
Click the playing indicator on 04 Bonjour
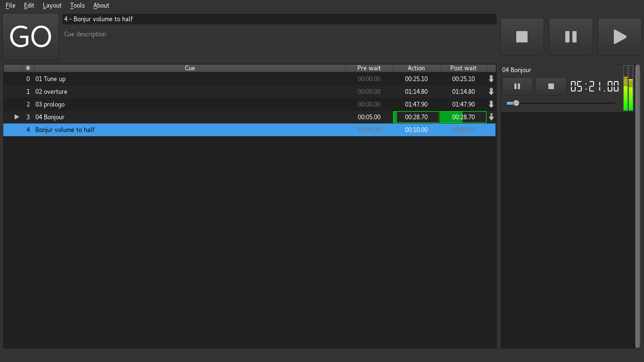(17, 117)
